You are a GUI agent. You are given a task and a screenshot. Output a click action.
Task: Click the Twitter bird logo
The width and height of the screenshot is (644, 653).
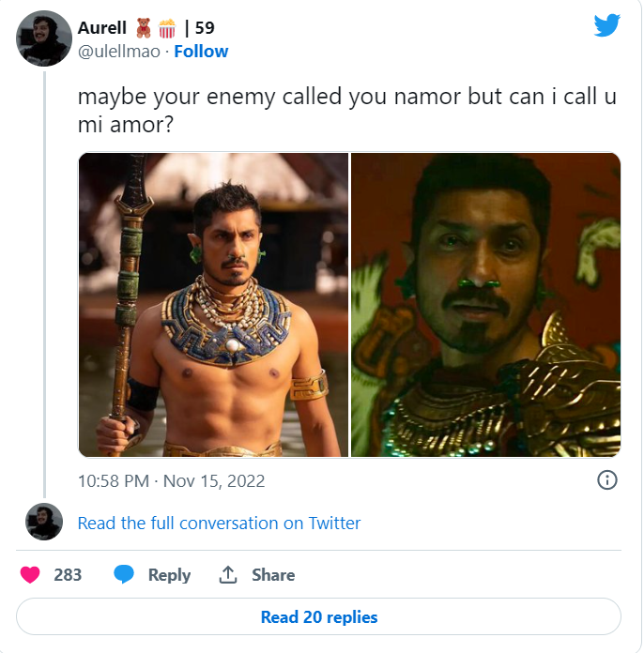[607, 25]
